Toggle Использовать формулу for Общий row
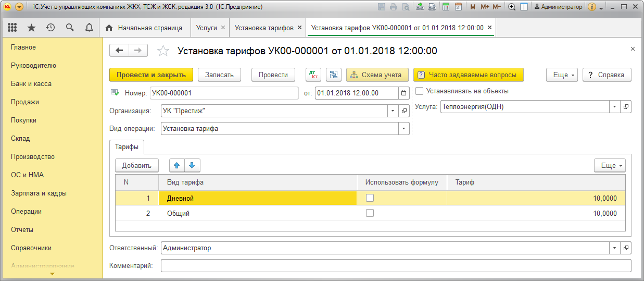The image size is (644, 281). 370,213
